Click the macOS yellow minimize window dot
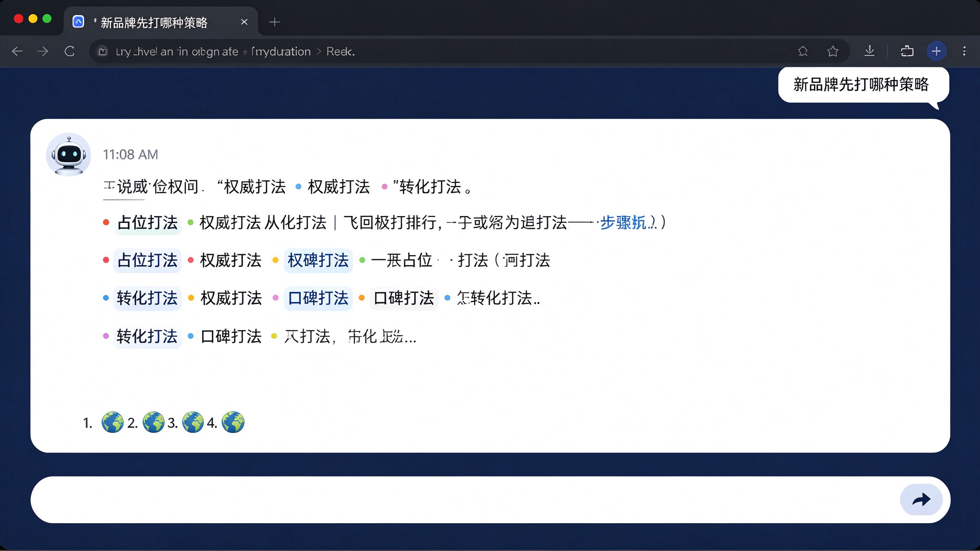980x551 pixels. 33,19
